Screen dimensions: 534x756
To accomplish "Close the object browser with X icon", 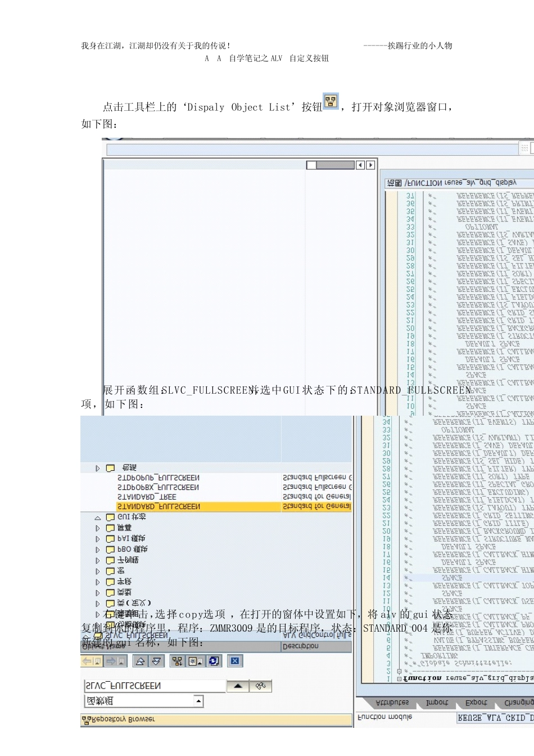I will coord(235,661).
